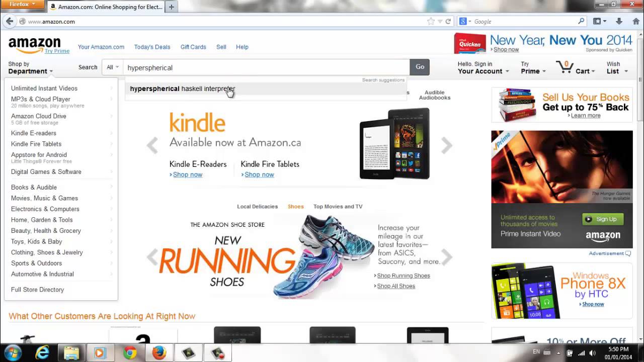644x362 pixels.
Task: Click the Go search button
Action: tap(420, 67)
